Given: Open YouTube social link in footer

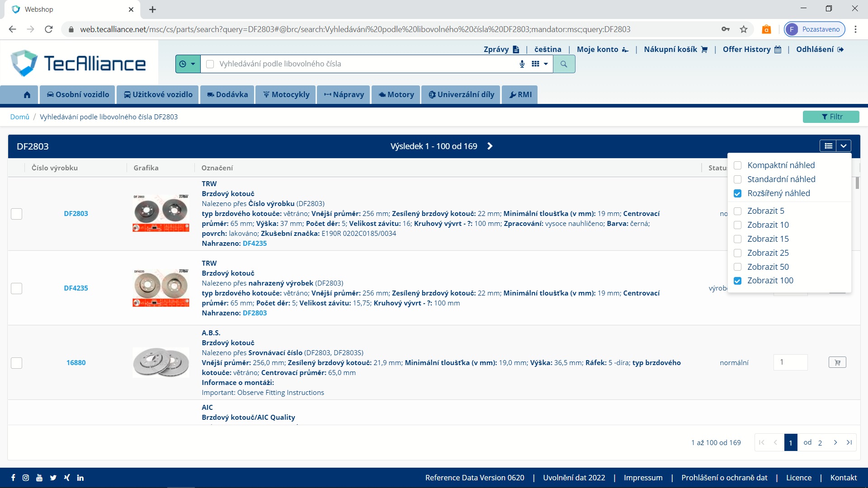Looking at the screenshot, I should 39,478.
